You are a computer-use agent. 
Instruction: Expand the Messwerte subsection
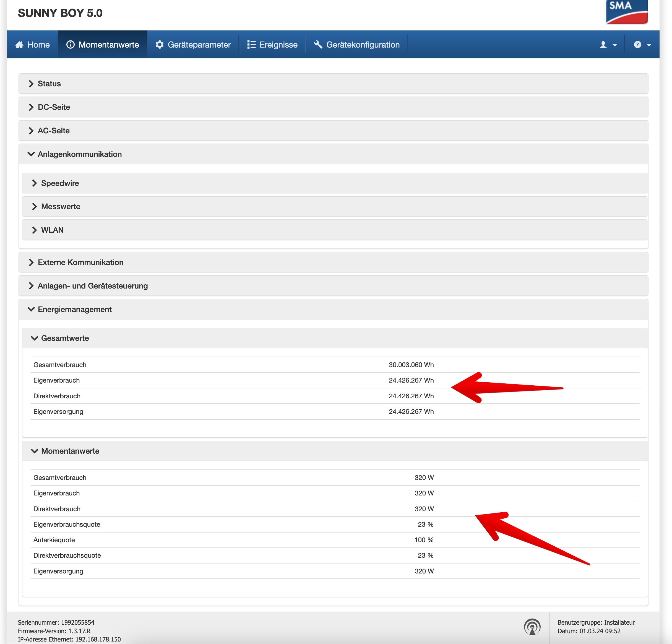pos(335,206)
